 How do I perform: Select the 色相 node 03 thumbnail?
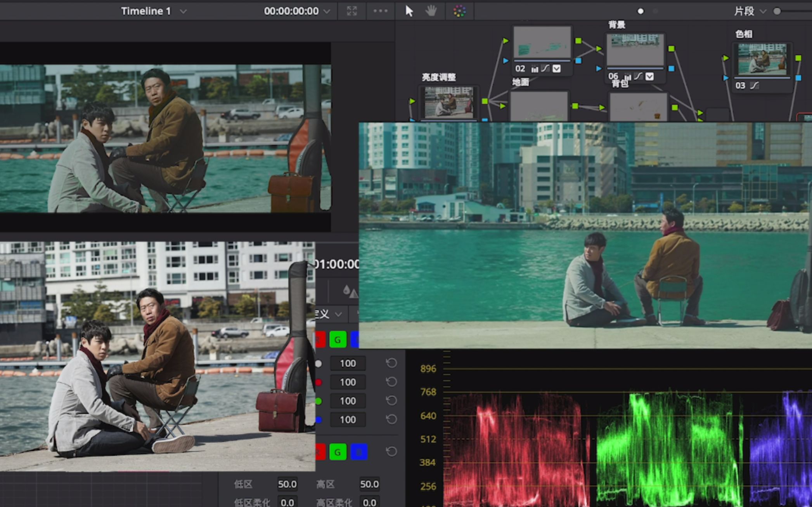pyautogui.click(x=762, y=59)
